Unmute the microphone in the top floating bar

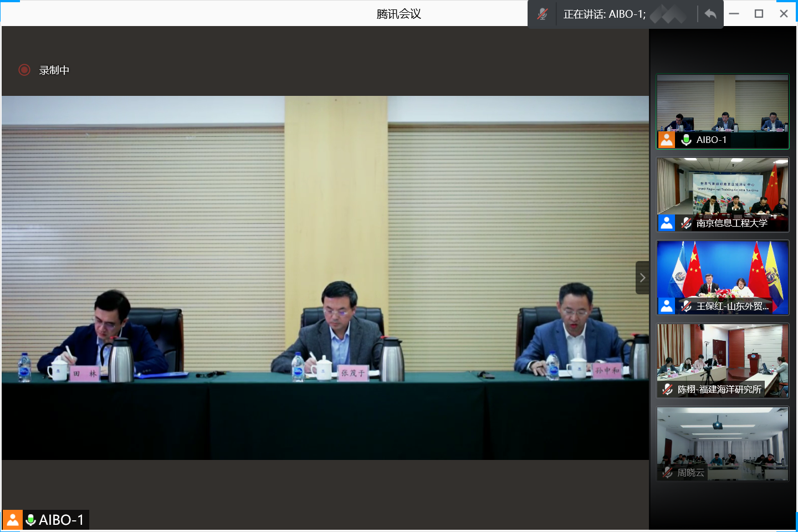pyautogui.click(x=542, y=14)
